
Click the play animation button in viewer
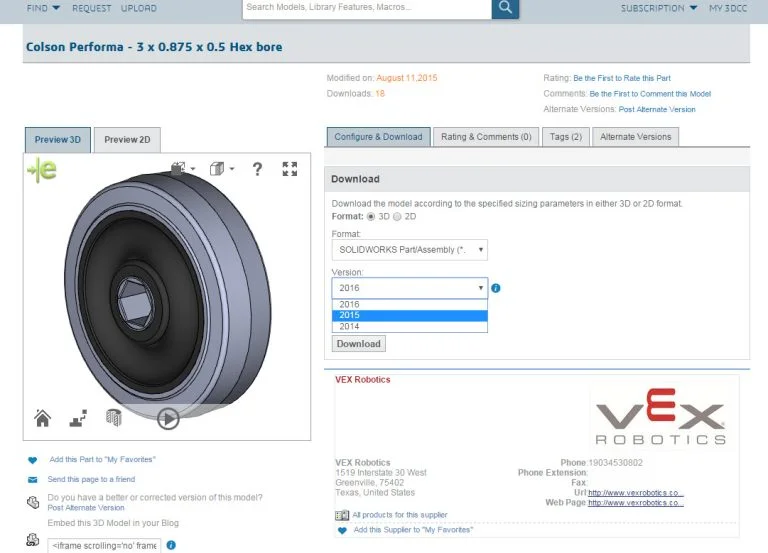coord(168,419)
